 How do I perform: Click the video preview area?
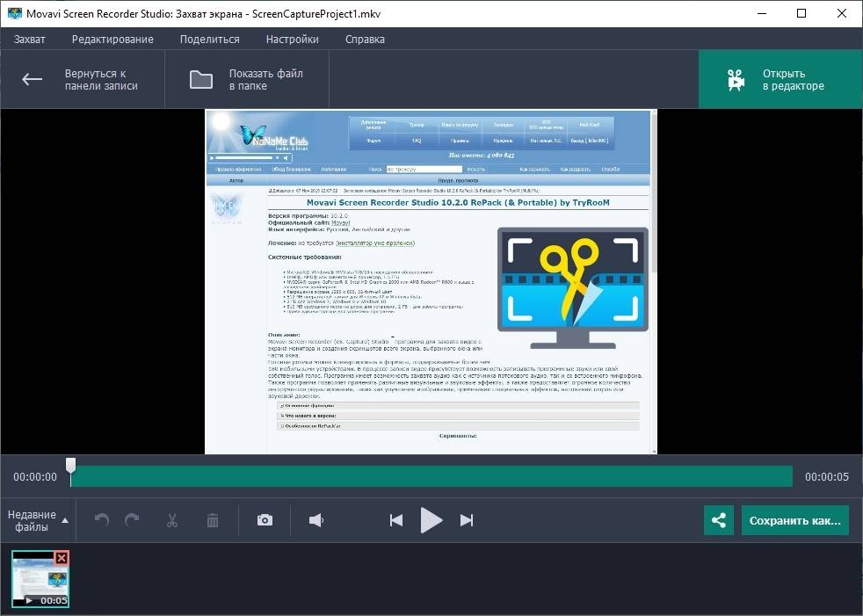point(431,281)
